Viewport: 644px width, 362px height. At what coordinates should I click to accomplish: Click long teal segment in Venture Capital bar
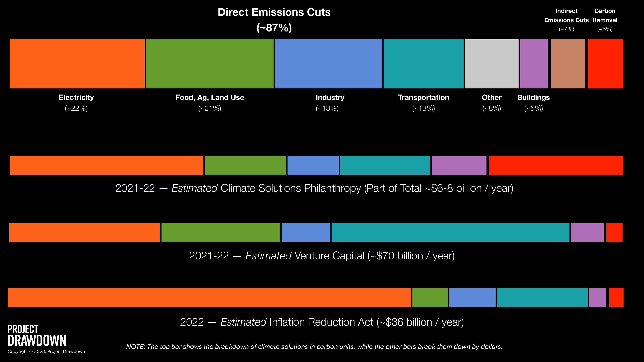click(x=450, y=233)
